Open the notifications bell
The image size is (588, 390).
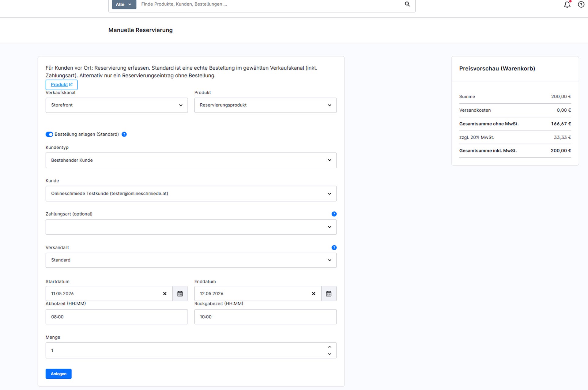tap(567, 5)
